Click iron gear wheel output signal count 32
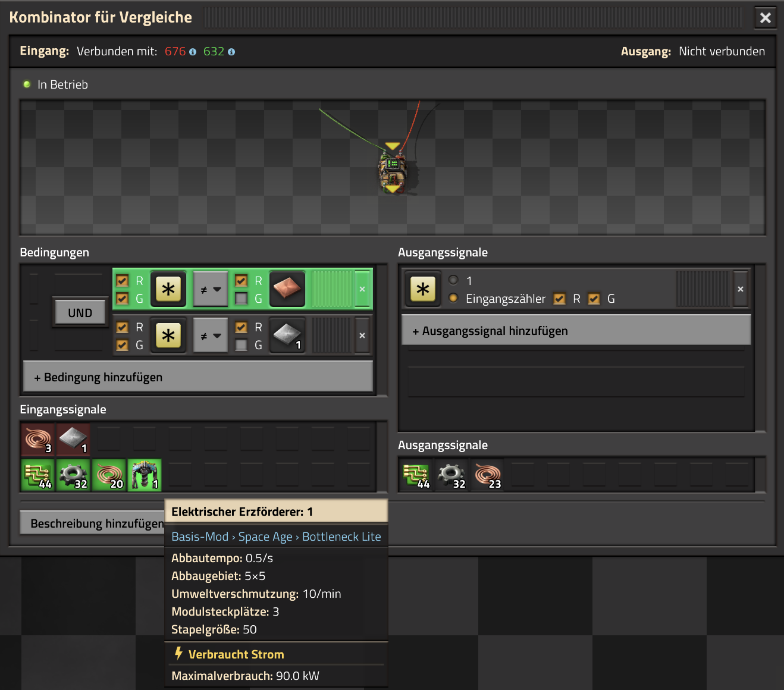 click(x=451, y=475)
